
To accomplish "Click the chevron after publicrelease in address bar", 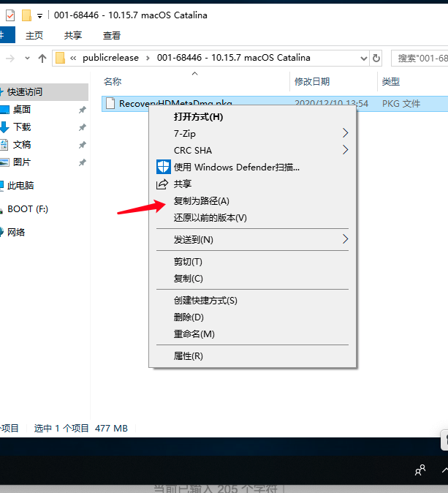I will [148, 59].
